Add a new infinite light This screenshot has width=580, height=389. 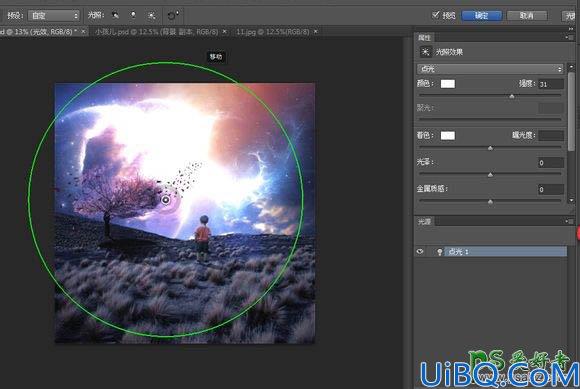[151, 15]
